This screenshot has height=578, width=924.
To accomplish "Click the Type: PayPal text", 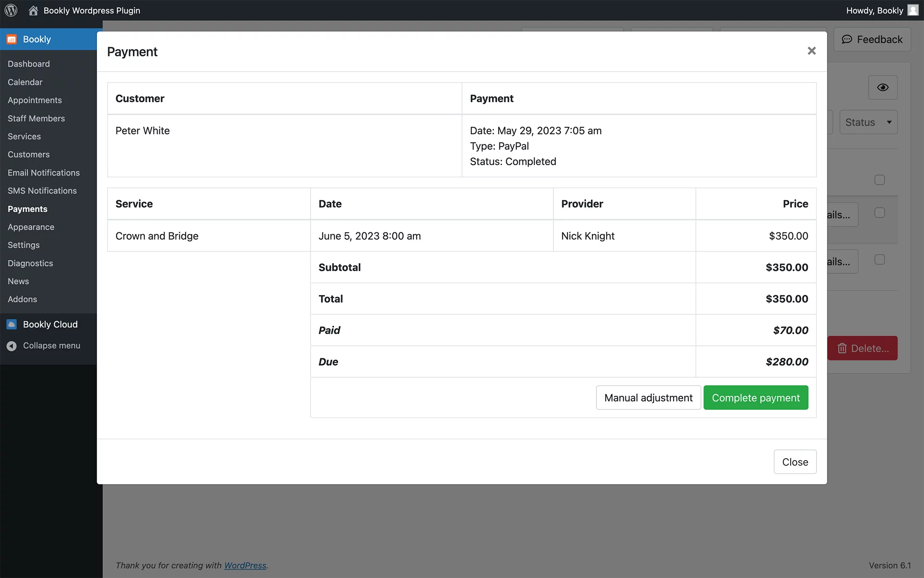I will pyautogui.click(x=499, y=146).
